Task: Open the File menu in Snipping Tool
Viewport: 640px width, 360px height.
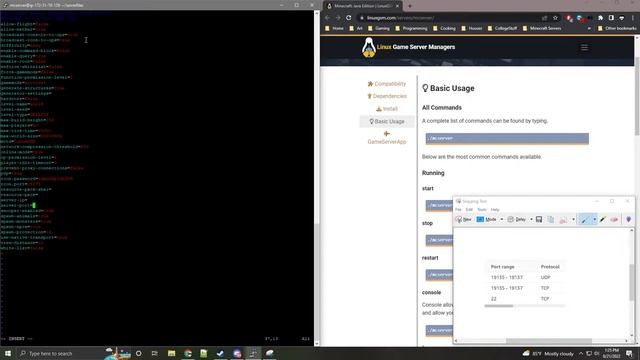Action: 458,209
